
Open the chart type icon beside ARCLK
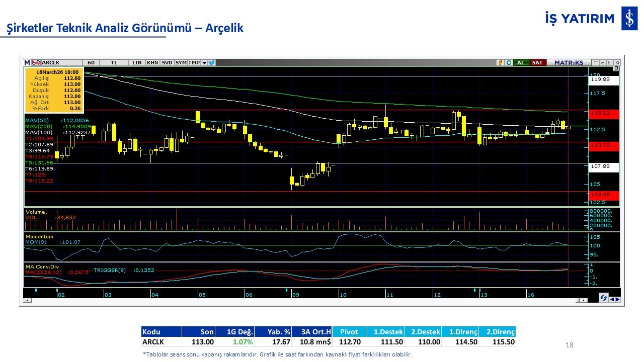pyautogui.click(x=36, y=63)
